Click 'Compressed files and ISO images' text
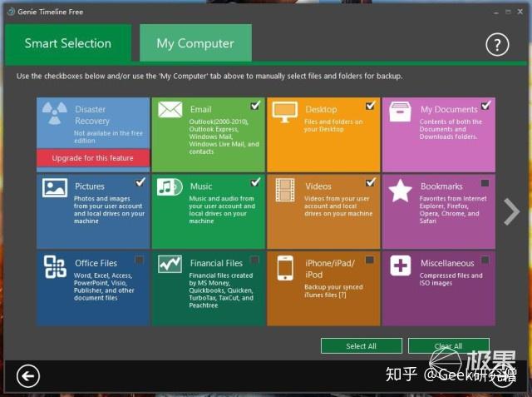Screen dimensions: 532x397 451,279
